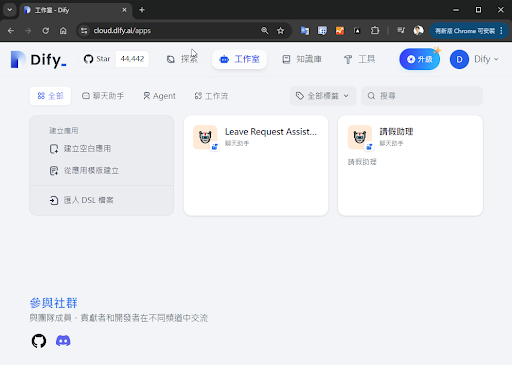Open the media control icon in toolbar

[x=401, y=31]
